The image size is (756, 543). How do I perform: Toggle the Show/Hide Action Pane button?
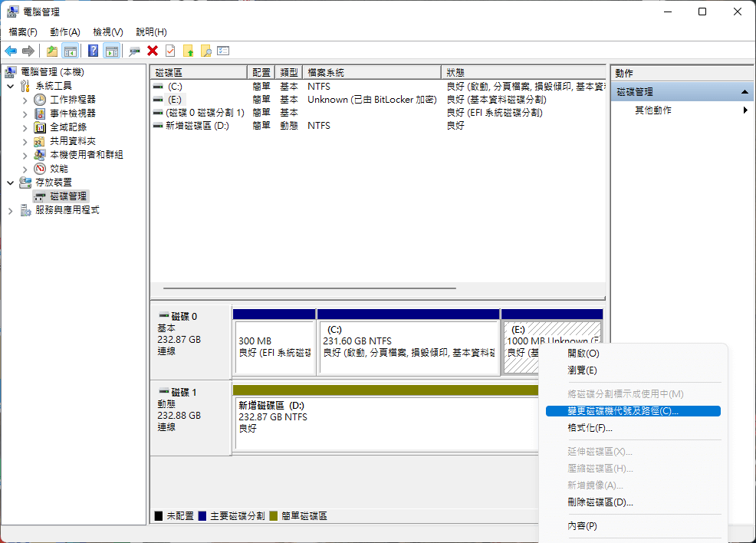pos(112,51)
